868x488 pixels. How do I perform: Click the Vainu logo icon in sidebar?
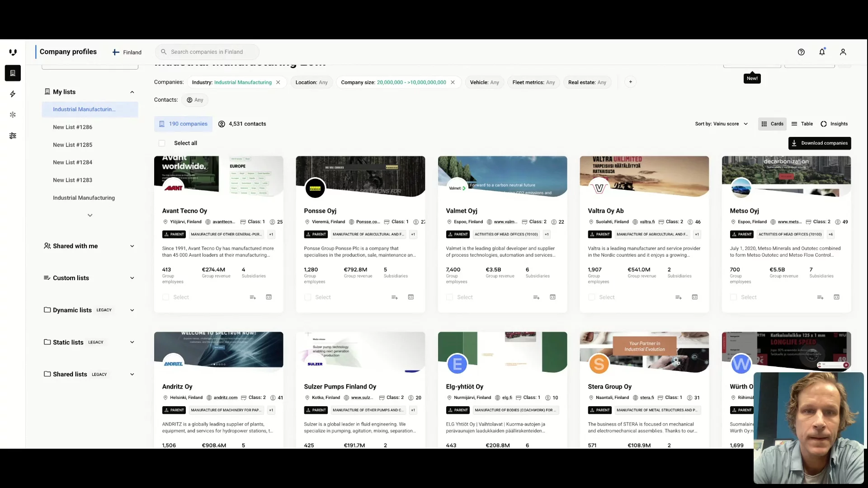click(13, 52)
